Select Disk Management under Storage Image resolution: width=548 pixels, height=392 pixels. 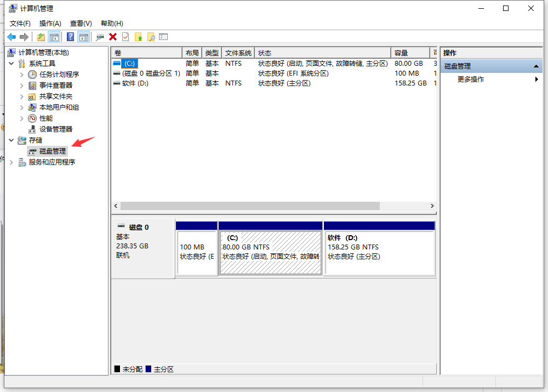coord(52,151)
